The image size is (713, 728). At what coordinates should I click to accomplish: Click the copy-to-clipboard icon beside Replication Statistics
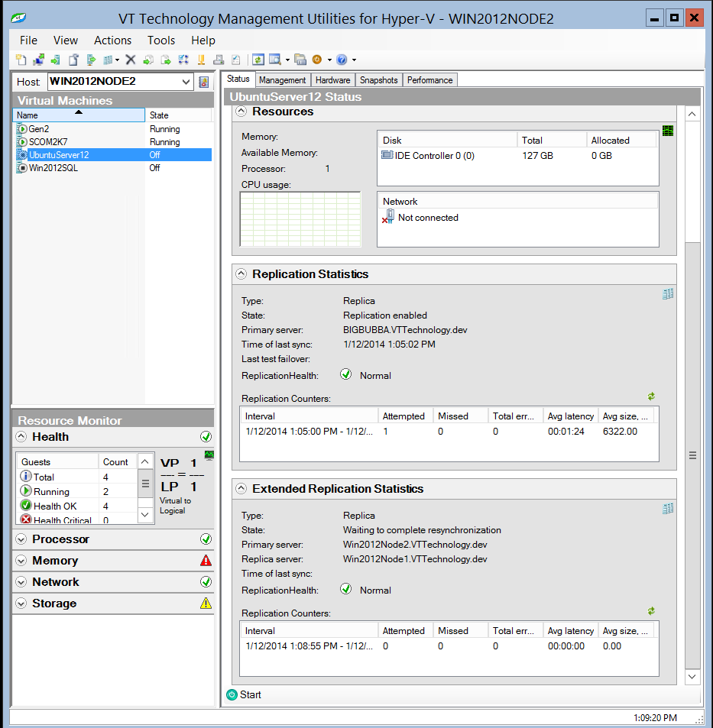[x=668, y=293]
